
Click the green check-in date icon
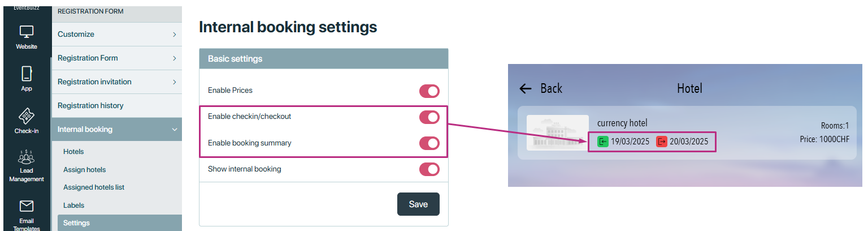603,142
